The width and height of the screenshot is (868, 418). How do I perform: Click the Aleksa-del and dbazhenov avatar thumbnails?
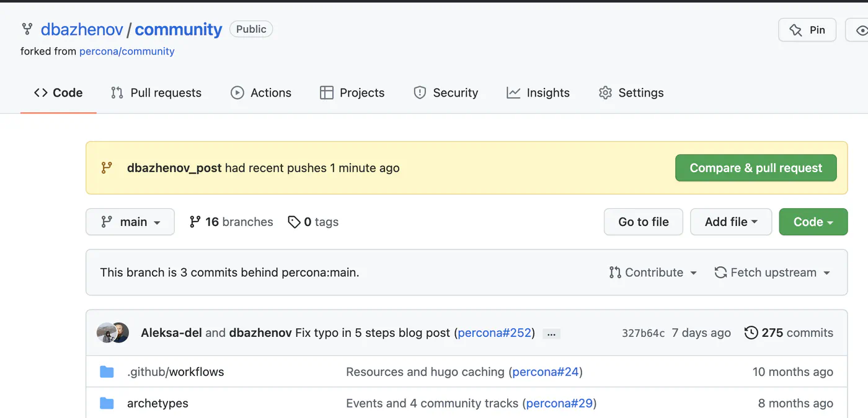tap(113, 333)
